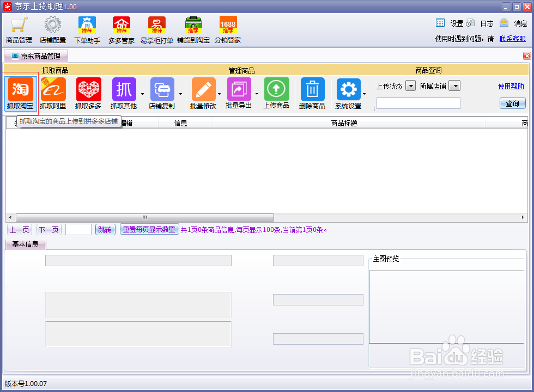Click 重置每页显示数量 button
534x392 pixels.
pos(149,229)
